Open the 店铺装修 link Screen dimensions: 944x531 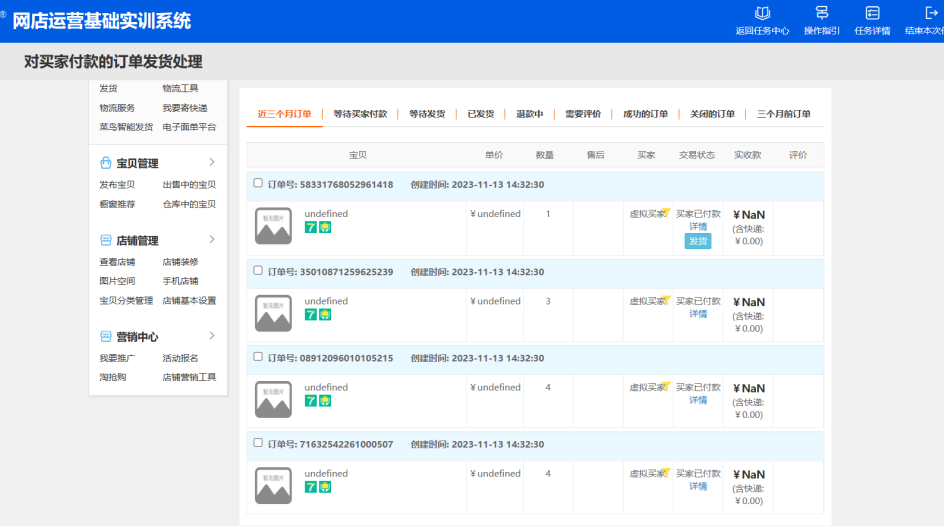181,262
